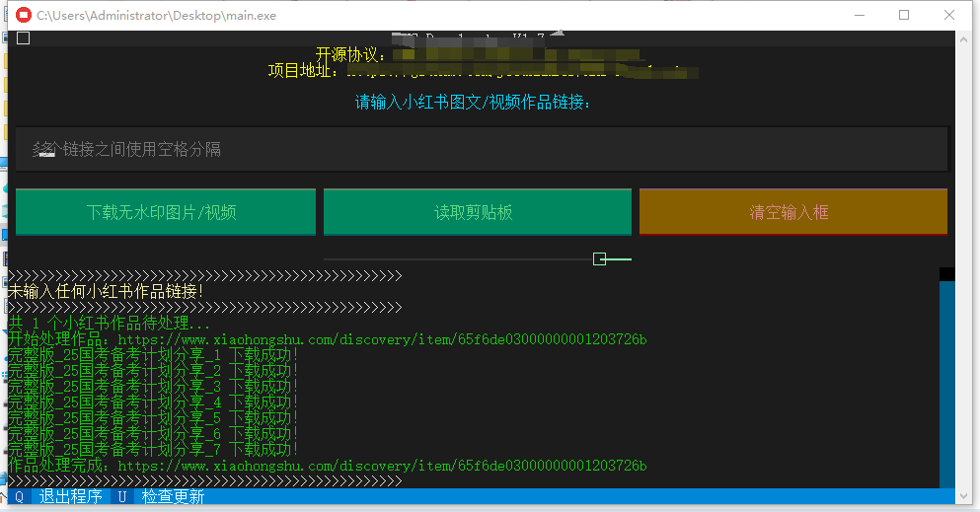The width and height of the screenshot is (980, 512).
Task: Click log line 计划分享_1 下载成功
Action: click(x=153, y=355)
